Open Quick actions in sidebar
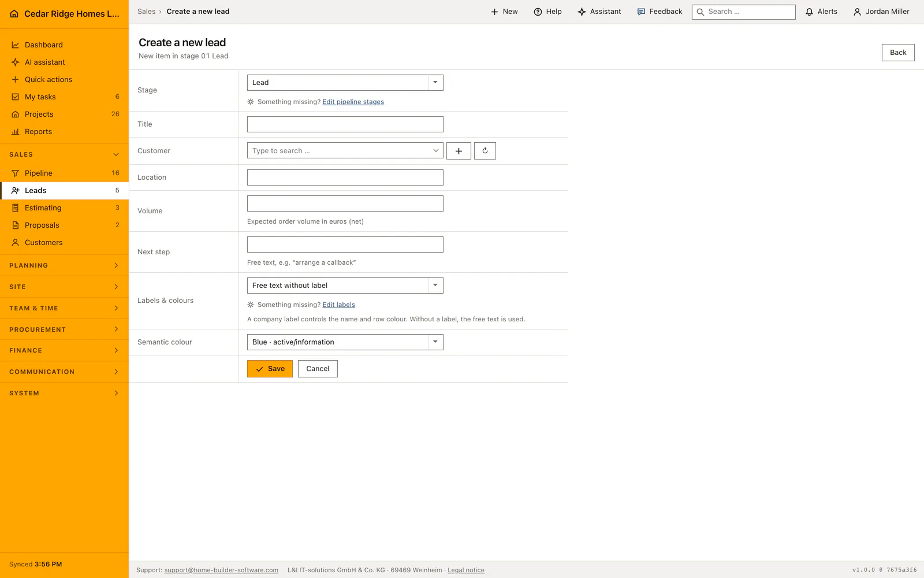Viewport: 924px width, 578px height. [64, 79]
